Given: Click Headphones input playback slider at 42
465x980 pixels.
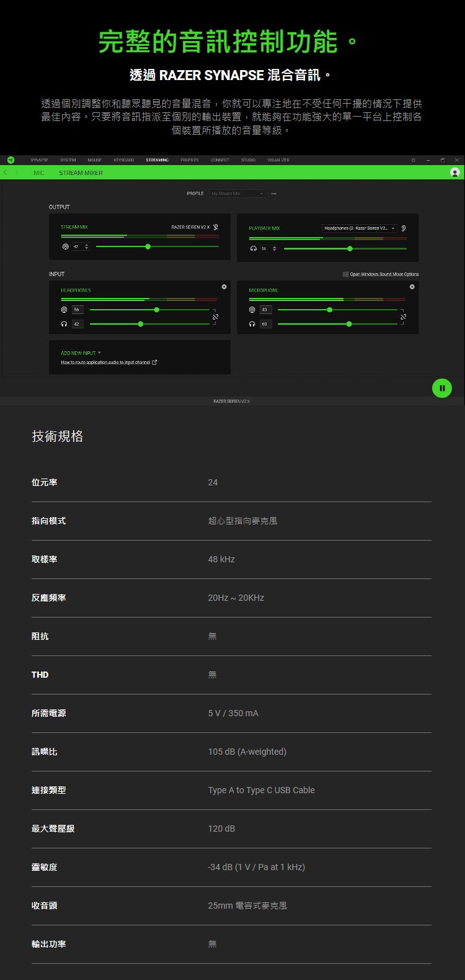Looking at the screenshot, I should (x=149, y=324).
